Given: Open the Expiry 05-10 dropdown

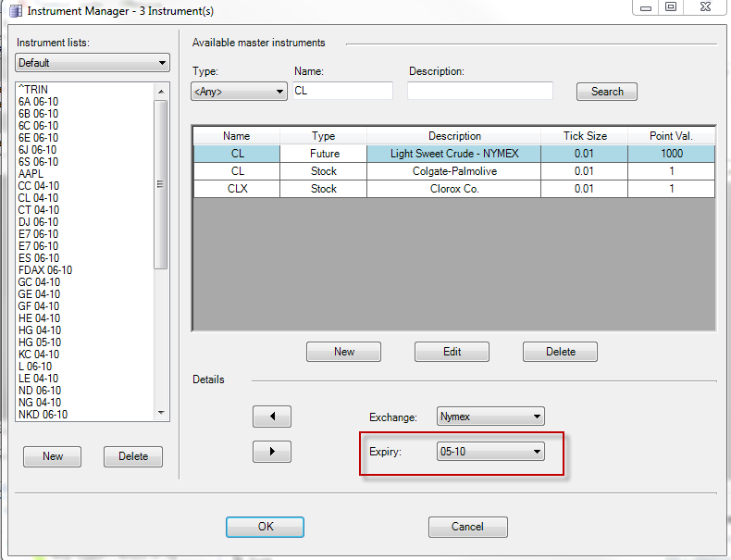Looking at the screenshot, I should [x=490, y=452].
